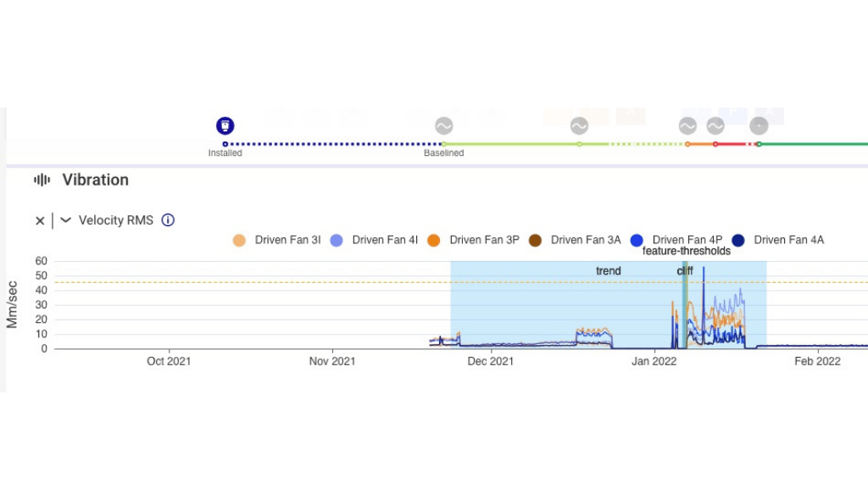The width and height of the screenshot is (868, 500).
Task: Collapse the Velocity RMS chevron
Action: (x=65, y=219)
